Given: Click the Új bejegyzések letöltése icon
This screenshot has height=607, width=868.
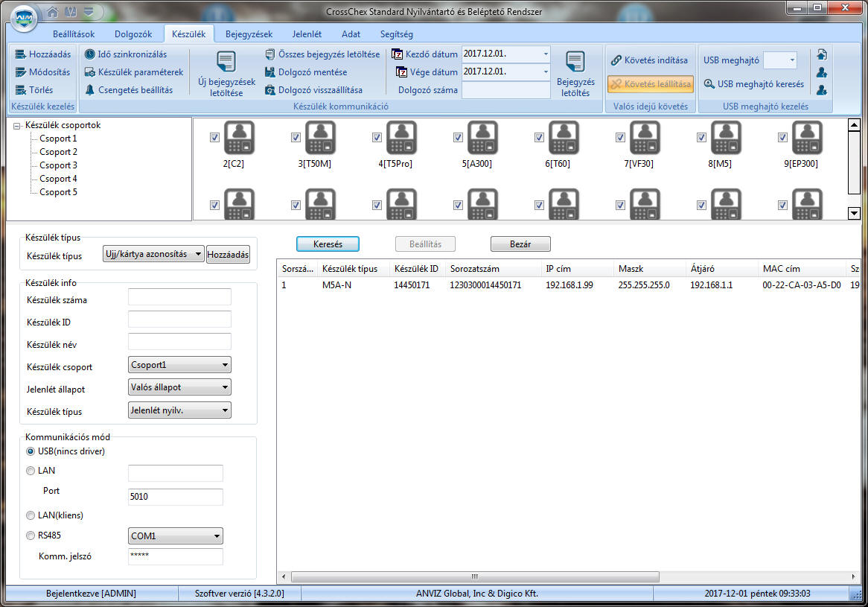Looking at the screenshot, I should click(x=226, y=62).
